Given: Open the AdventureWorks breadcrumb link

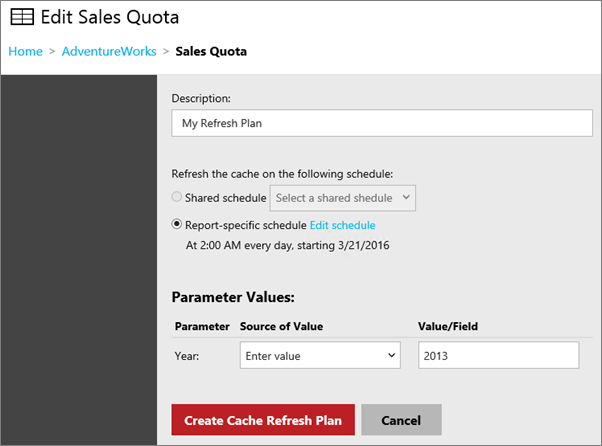Looking at the screenshot, I should [109, 51].
